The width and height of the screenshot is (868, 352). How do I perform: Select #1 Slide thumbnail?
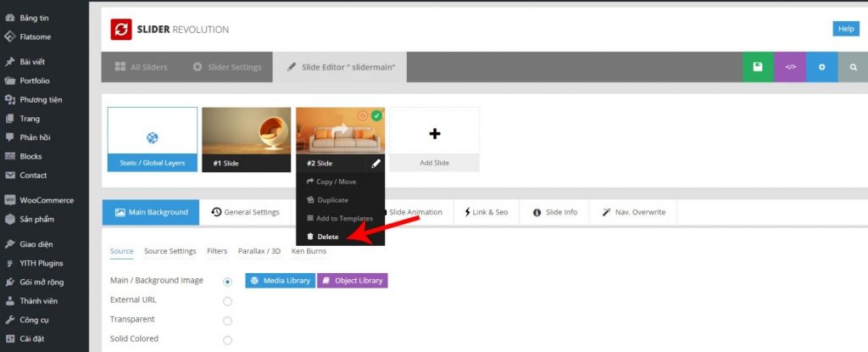tap(247, 140)
